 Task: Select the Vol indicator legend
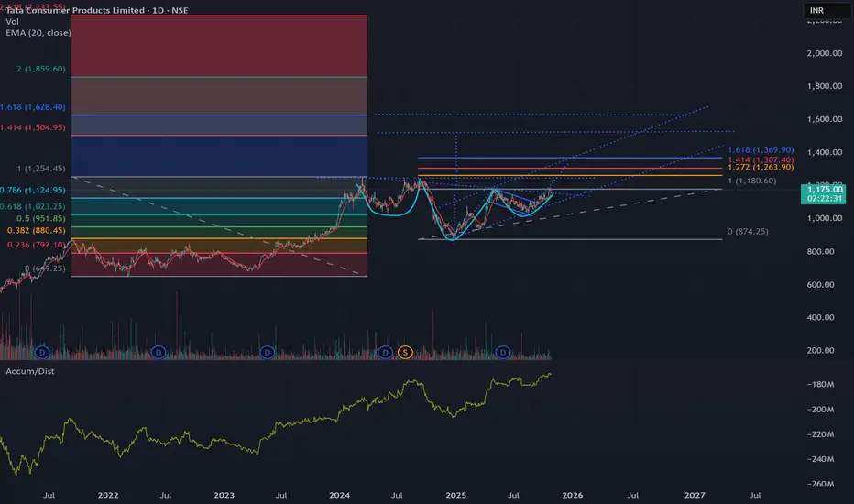pyautogui.click(x=12, y=22)
